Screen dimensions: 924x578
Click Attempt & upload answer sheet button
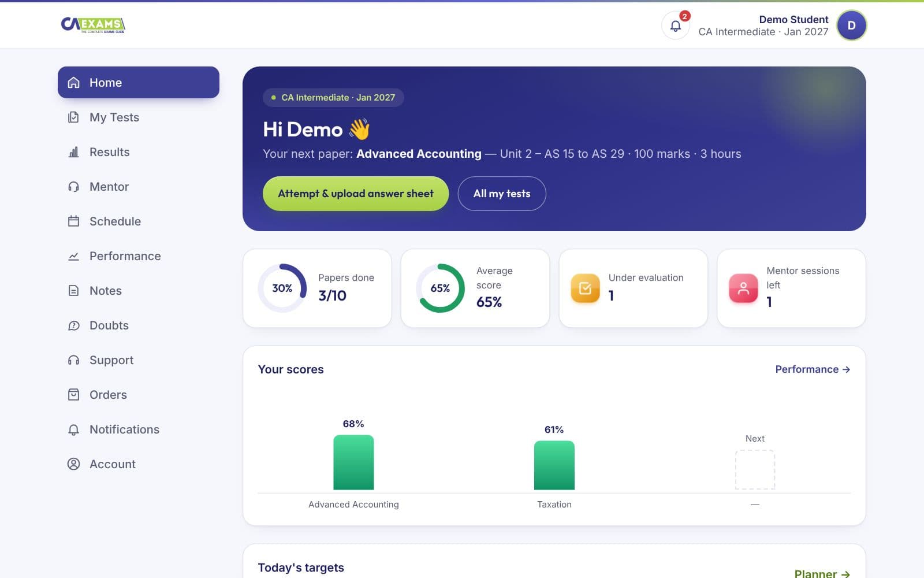coord(356,194)
